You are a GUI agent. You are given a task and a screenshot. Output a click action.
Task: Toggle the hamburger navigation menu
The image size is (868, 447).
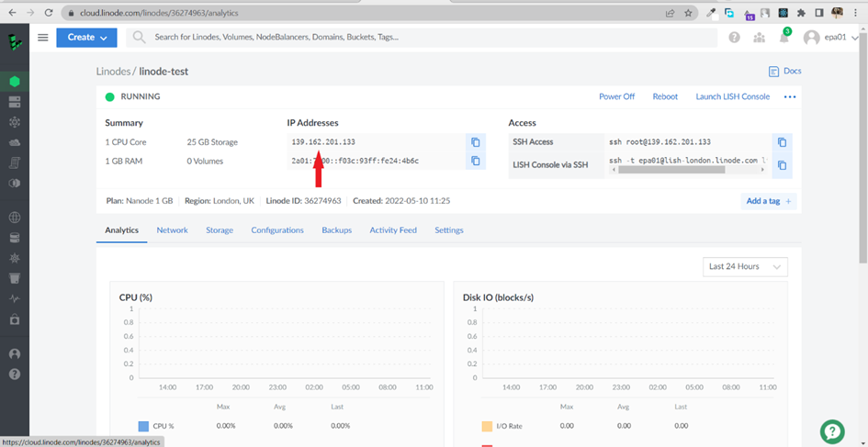42,38
